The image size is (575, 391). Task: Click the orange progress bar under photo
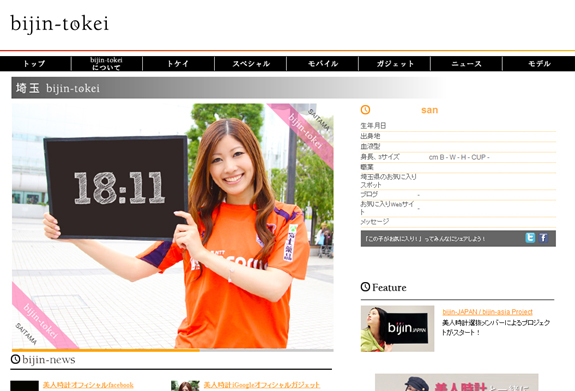pyautogui.click(x=106, y=350)
